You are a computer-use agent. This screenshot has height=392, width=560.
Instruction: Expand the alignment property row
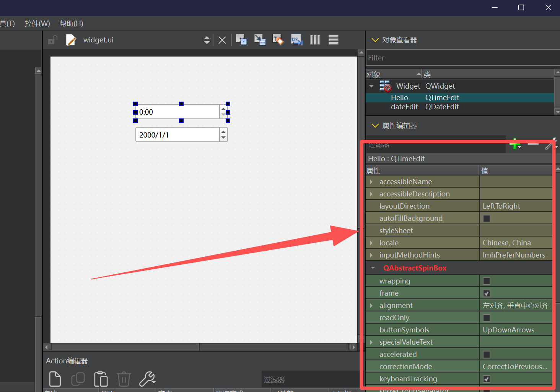pos(371,306)
